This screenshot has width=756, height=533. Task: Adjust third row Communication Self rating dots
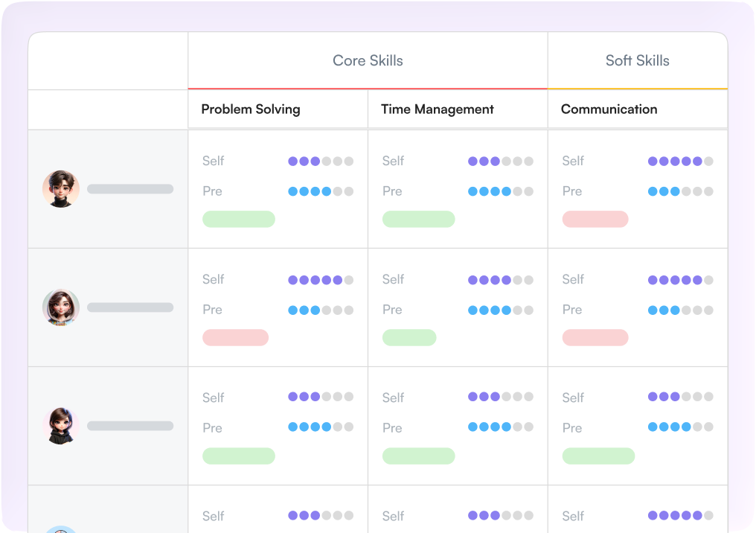(680, 397)
